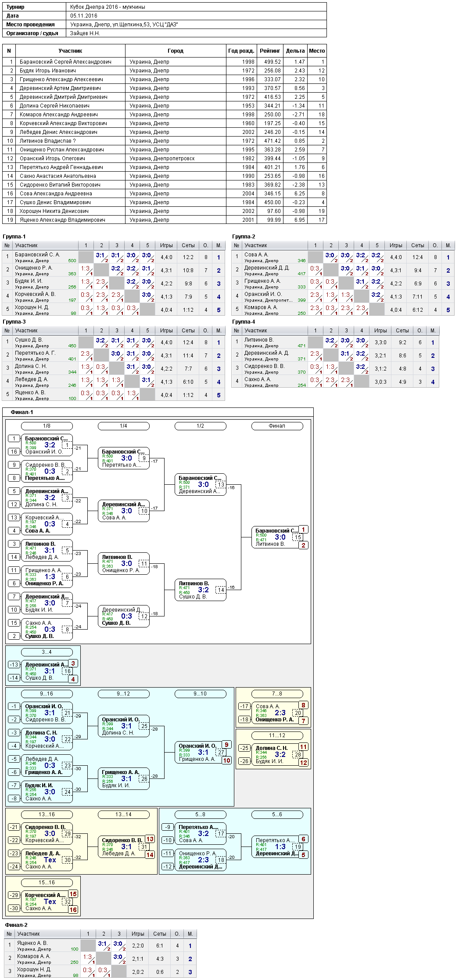Click the Группа-2 Сеты column header
Viewport: 459px width, 980px height.
click(x=418, y=245)
